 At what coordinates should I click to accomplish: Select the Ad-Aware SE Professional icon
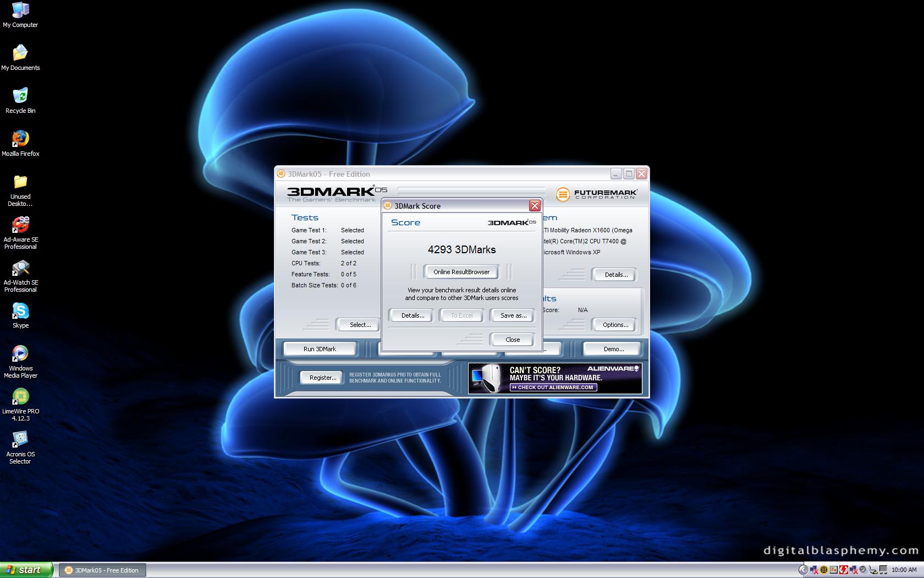20,233
